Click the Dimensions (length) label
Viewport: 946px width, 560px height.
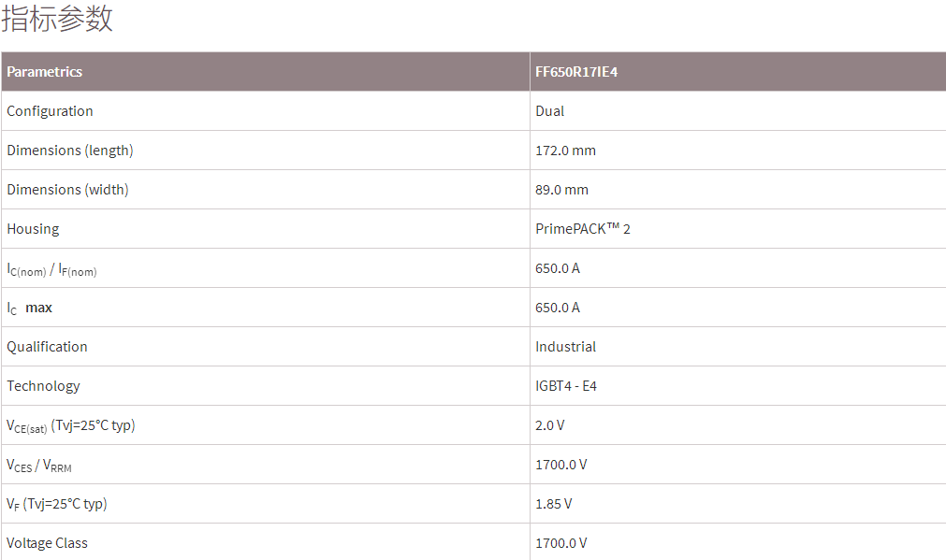(70, 151)
